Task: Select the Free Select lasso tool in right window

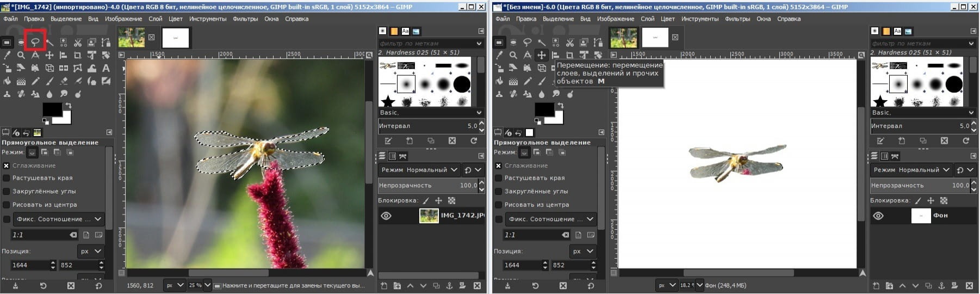Action: pos(527,42)
